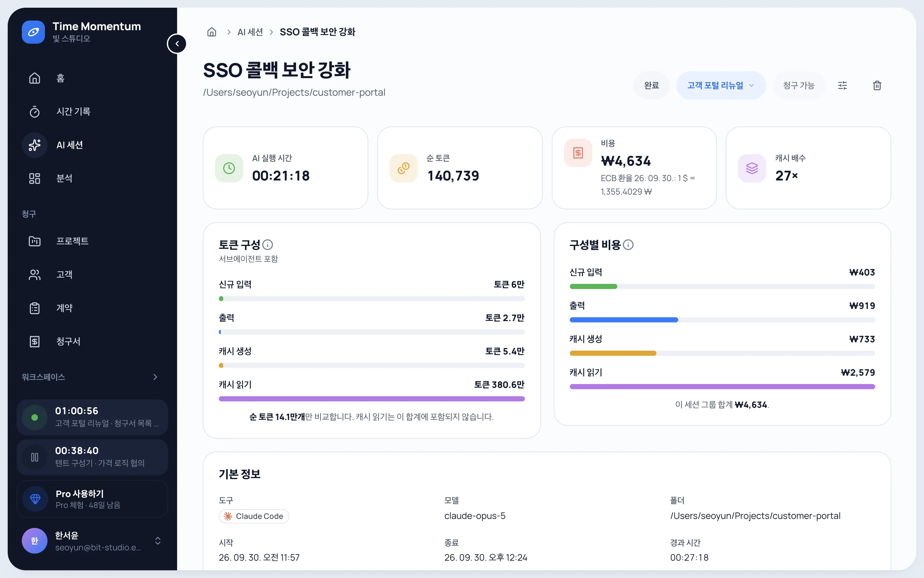This screenshot has height=578, width=924.
Task: Go to 홈 in the sidebar
Action: [92, 78]
